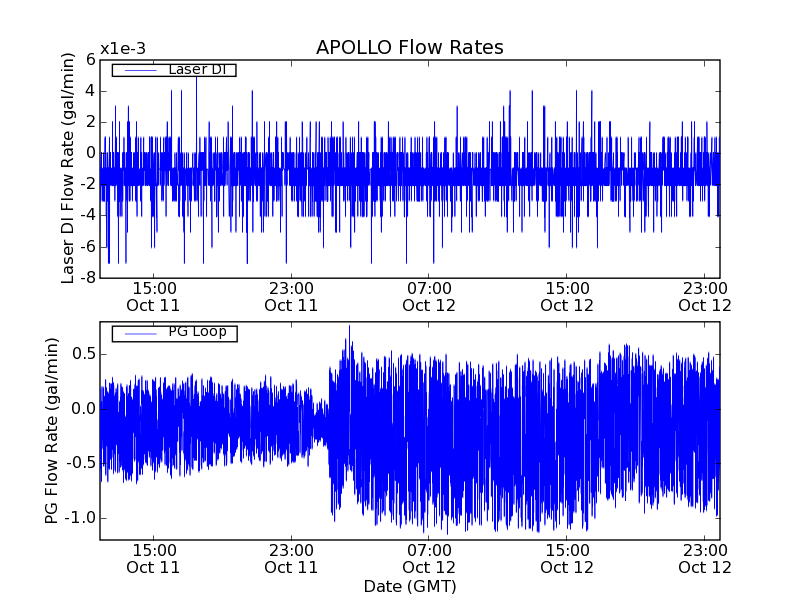
Task: Click the -4 y-axis tick on top plot
Action: pyautogui.click(x=88, y=215)
